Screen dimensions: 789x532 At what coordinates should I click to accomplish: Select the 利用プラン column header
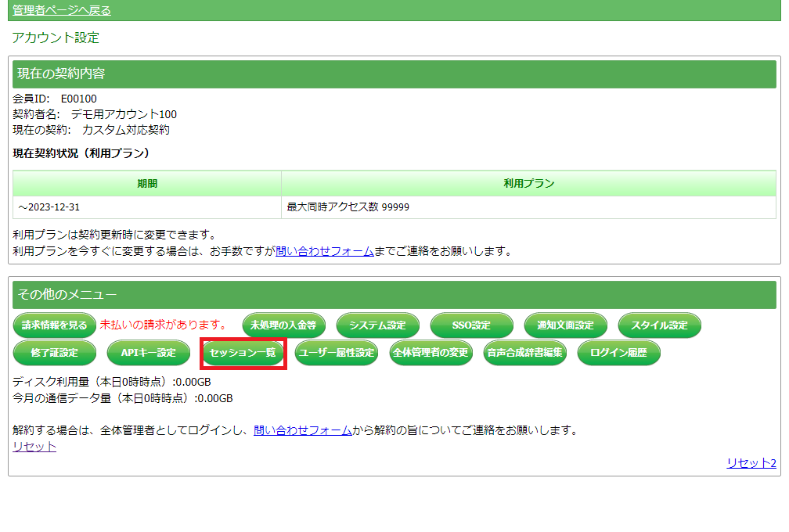click(x=529, y=184)
